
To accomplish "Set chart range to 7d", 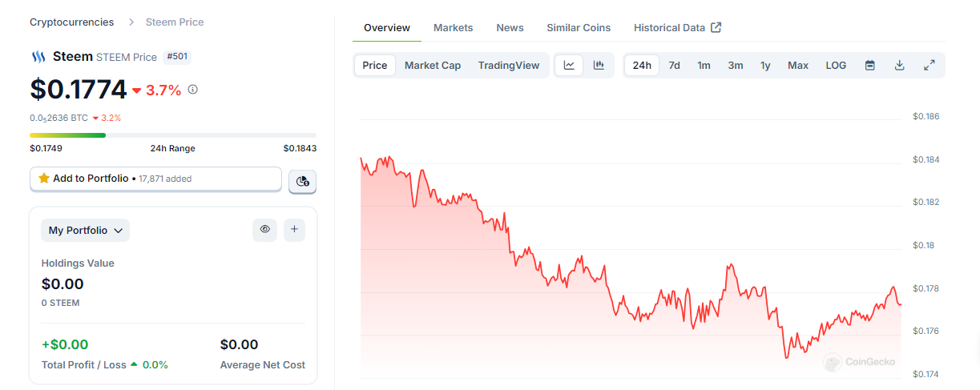I will (675, 66).
